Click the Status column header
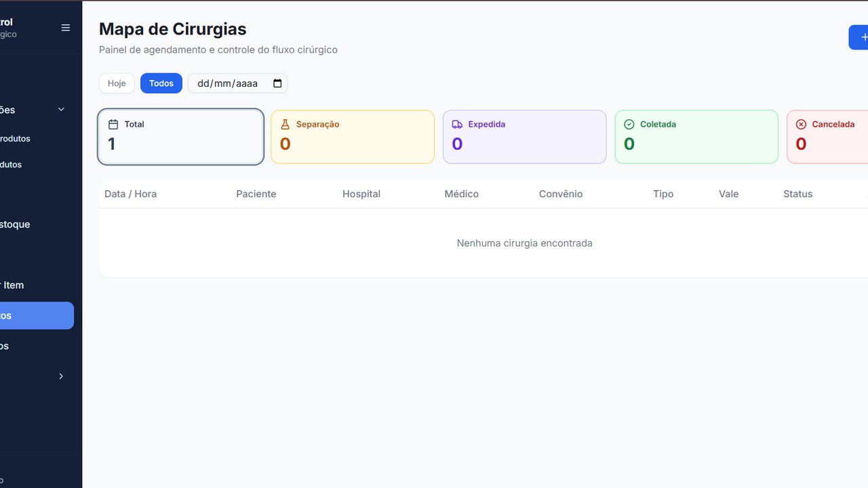Screen dimensions: 868x488 797,194
